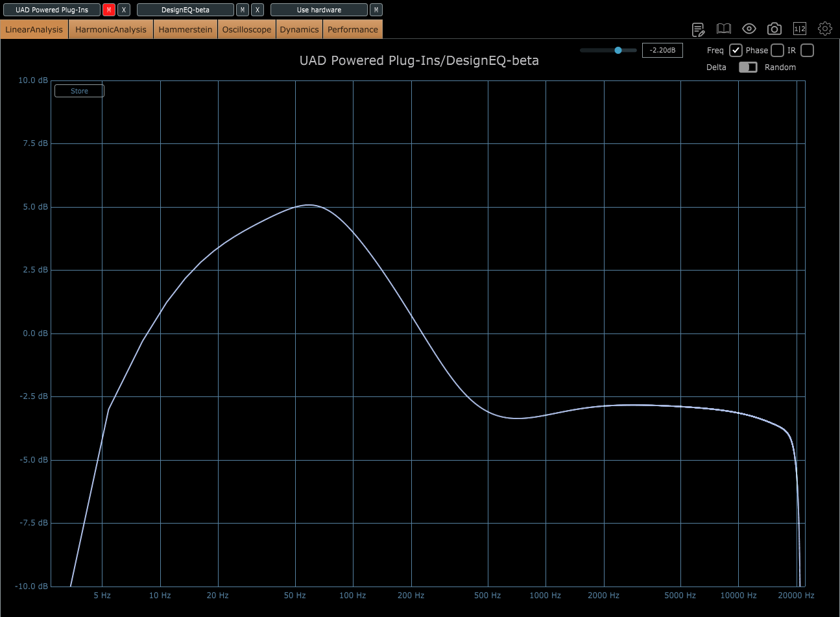Open the DesignEQ-beta plugin selector

tap(186, 10)
